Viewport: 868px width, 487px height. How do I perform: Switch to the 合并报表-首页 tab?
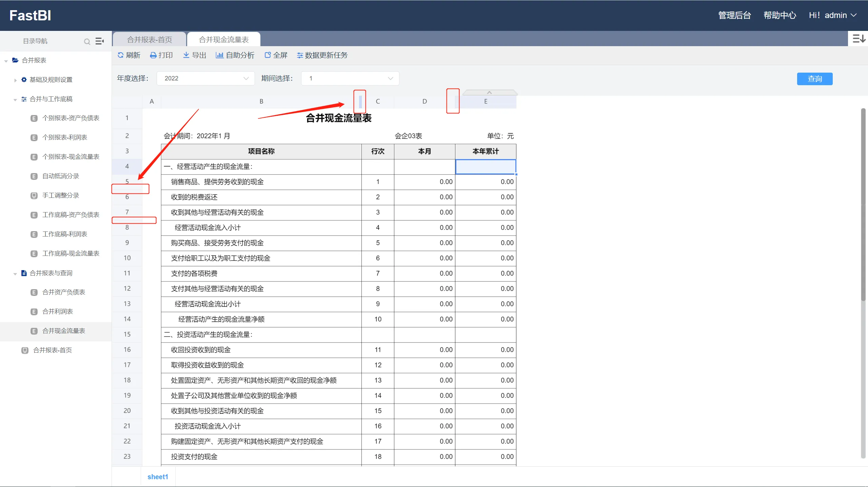(x=150, y=39)
